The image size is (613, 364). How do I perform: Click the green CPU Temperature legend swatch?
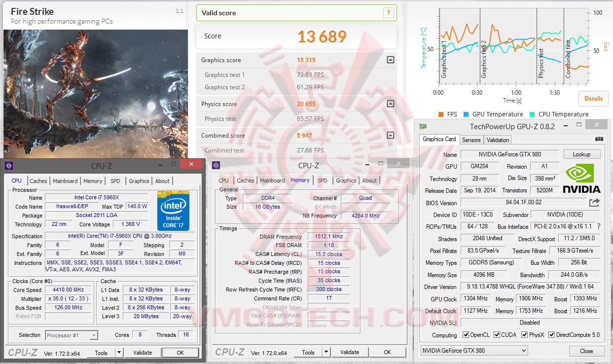coord(532,114)
